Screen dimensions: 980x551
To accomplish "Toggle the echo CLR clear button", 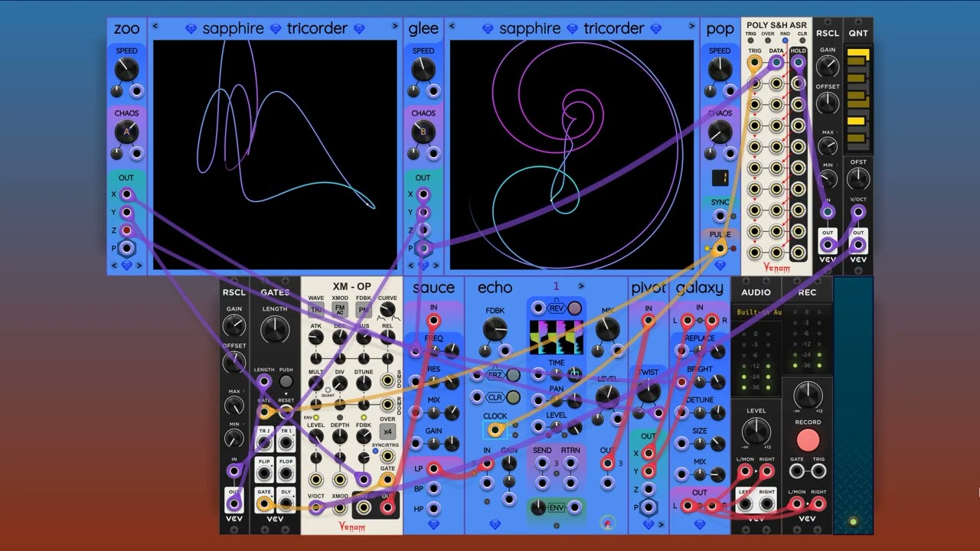I will 513,398.
